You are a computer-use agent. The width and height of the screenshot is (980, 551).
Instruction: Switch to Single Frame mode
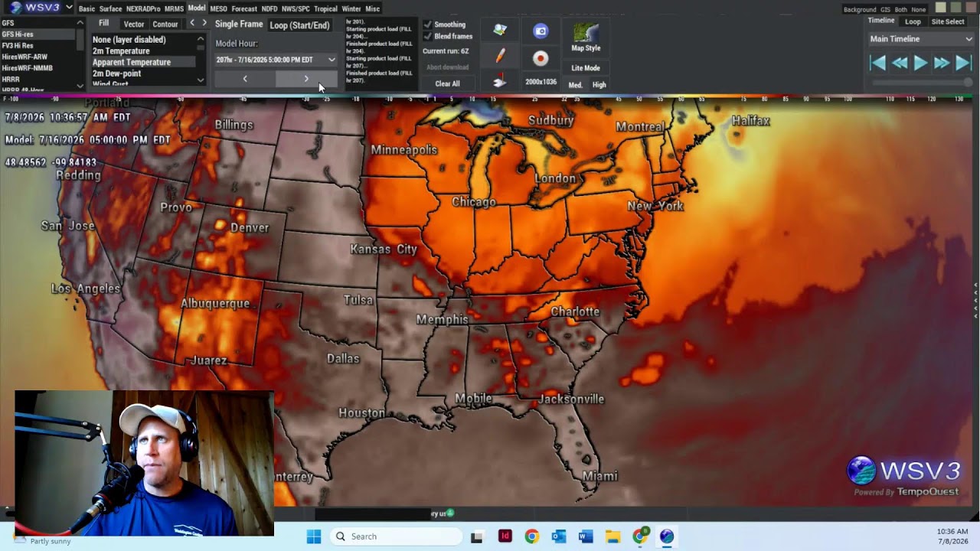[239, 24]
